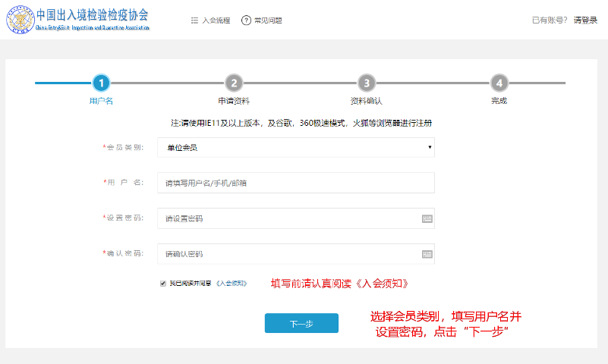Click step 2 circle 申请资料
The width and height of the screenshot is (608, 364).
234,83
